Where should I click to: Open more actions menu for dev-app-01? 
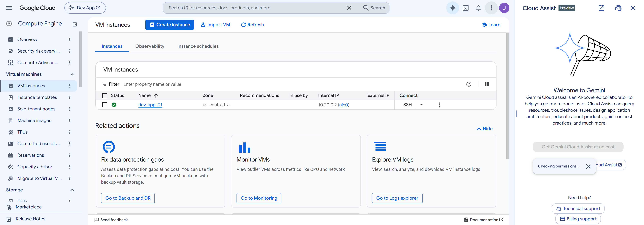point(440,105)
